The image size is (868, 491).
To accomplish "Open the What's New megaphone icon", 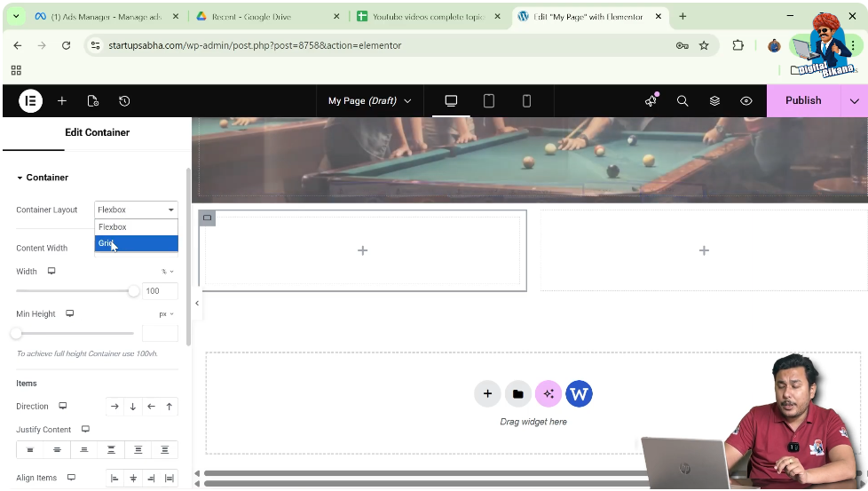I will pyautogui.click(x=651, y=100).
